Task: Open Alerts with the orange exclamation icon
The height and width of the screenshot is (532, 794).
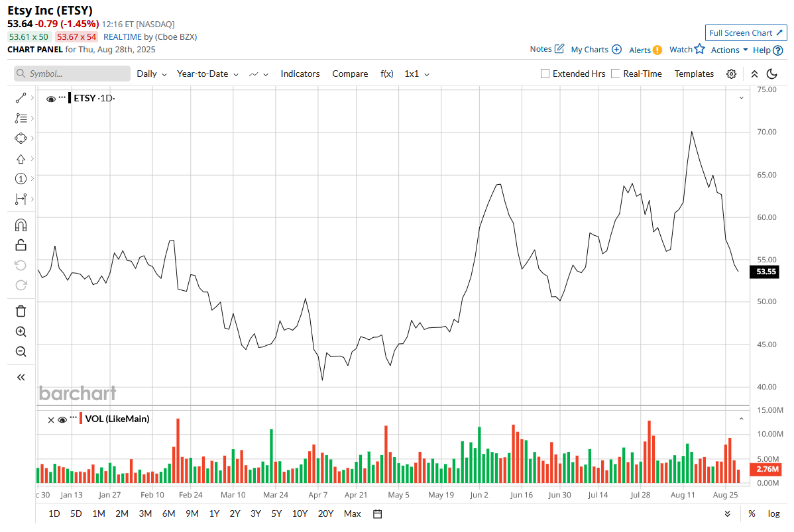Action: pyautogui.click(x=657, y=50)
